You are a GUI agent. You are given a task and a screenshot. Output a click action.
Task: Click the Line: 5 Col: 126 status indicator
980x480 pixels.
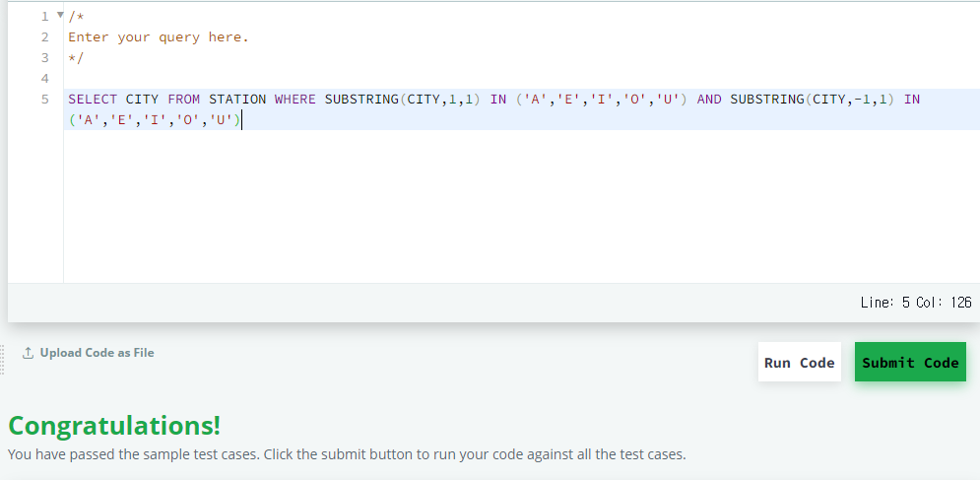click(916, 303)
